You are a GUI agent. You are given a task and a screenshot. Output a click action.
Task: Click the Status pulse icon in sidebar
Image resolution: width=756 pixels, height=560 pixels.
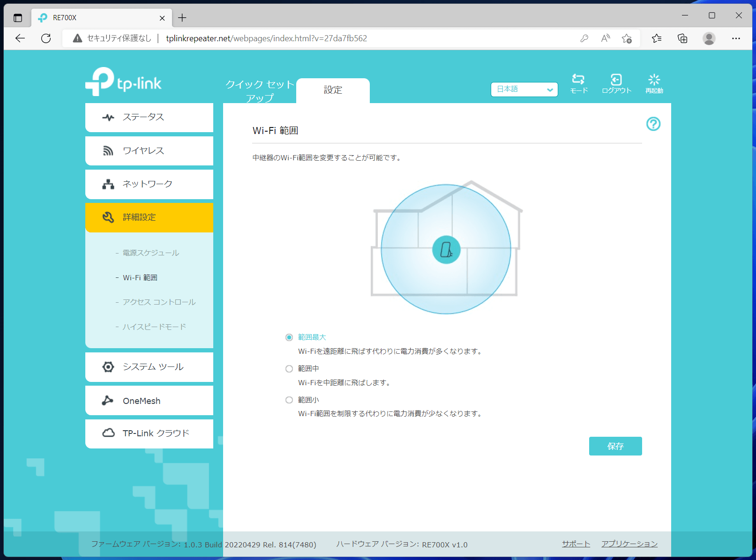[x=108, y=117]
